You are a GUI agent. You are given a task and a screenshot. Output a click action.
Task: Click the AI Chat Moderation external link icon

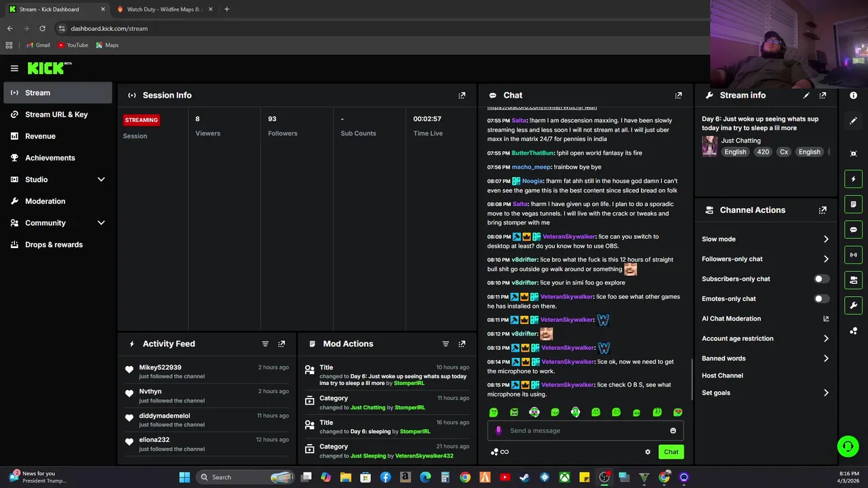826,319
